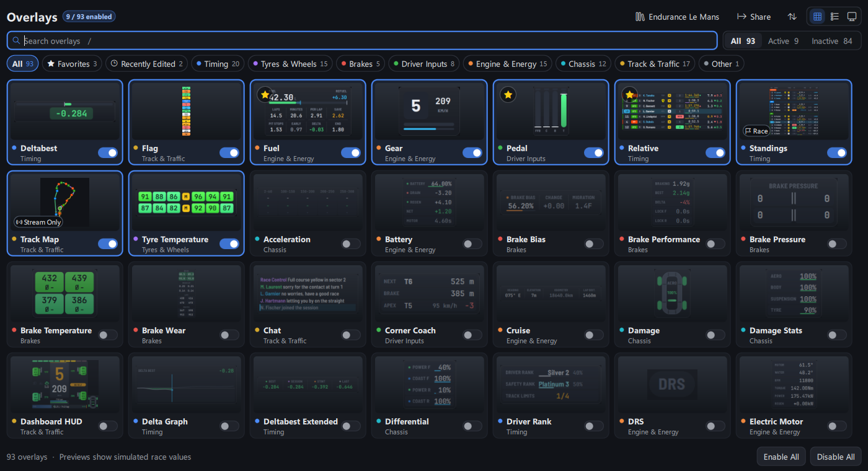Toggle the Tyre Temperature overlay off

tap(229, 244)
